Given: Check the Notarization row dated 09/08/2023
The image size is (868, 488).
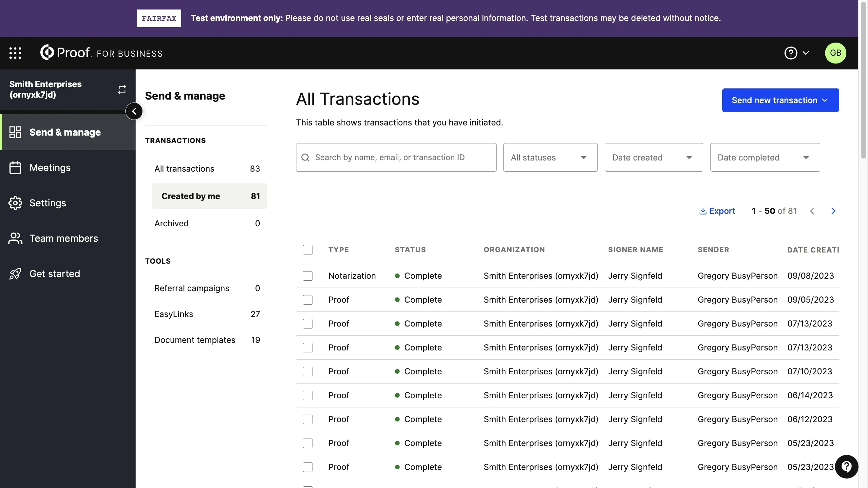Looking at the screenshot, I should 307,276.
